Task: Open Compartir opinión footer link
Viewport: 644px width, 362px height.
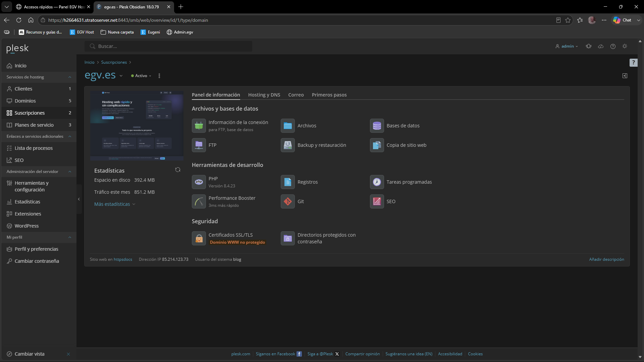Action: [362, 354]
